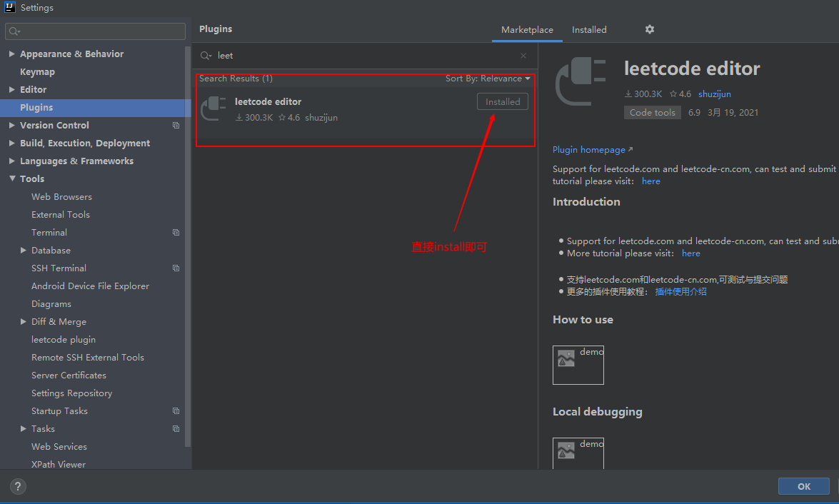Open the 插件使用介绍 link

pyautogui.click(x=680, y=291)
